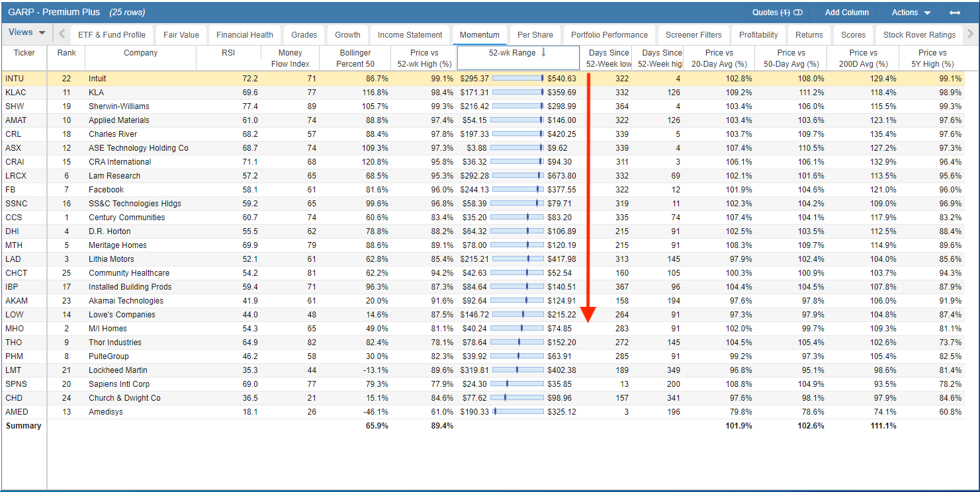980x492 pixels.
Task: Sort by Price vs 200D Avg header
Action: [864, 58]
